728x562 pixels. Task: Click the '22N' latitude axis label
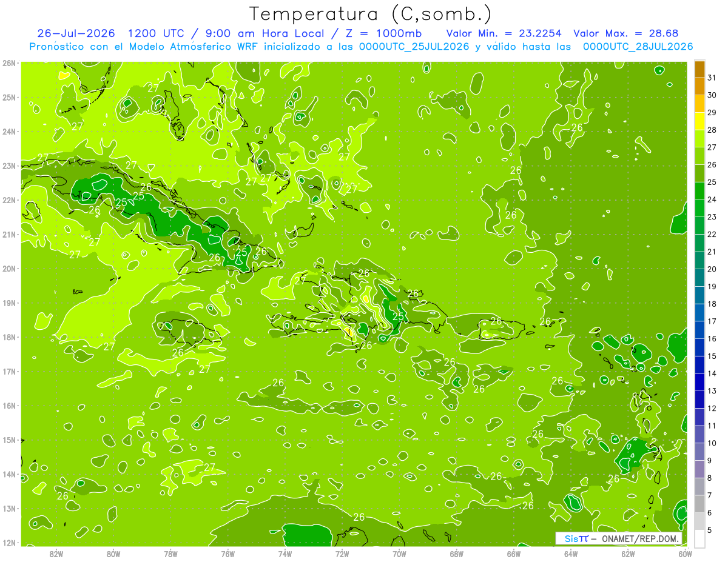pos(8,199)
